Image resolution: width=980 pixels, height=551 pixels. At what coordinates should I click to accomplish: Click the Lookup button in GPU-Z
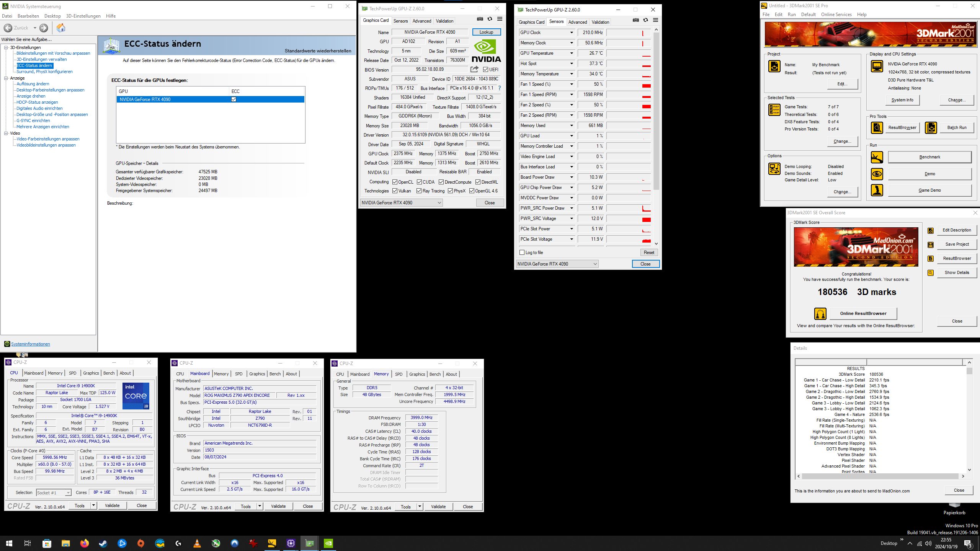(486, 32)
